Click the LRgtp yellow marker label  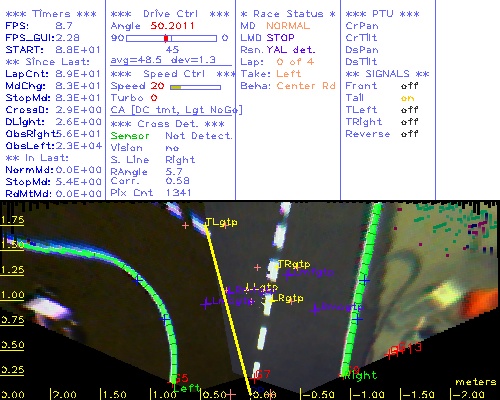(288, 298)
